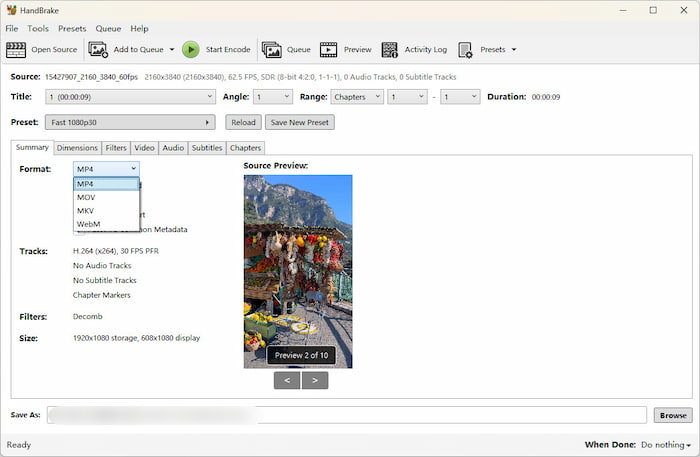Screen dimensions: 700x457
Task: Choose MOV from the format list
Action: 106,197
